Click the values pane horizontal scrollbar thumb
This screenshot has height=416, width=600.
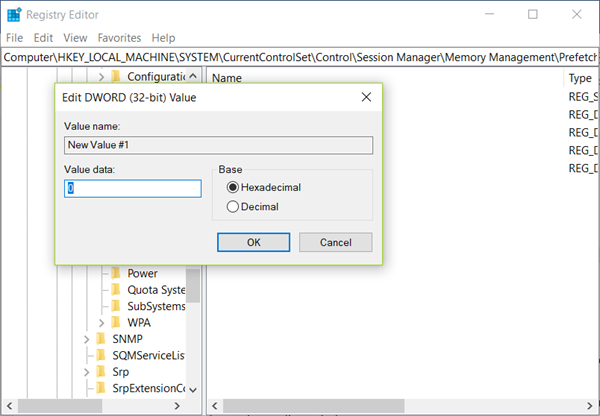pos(314,406)
